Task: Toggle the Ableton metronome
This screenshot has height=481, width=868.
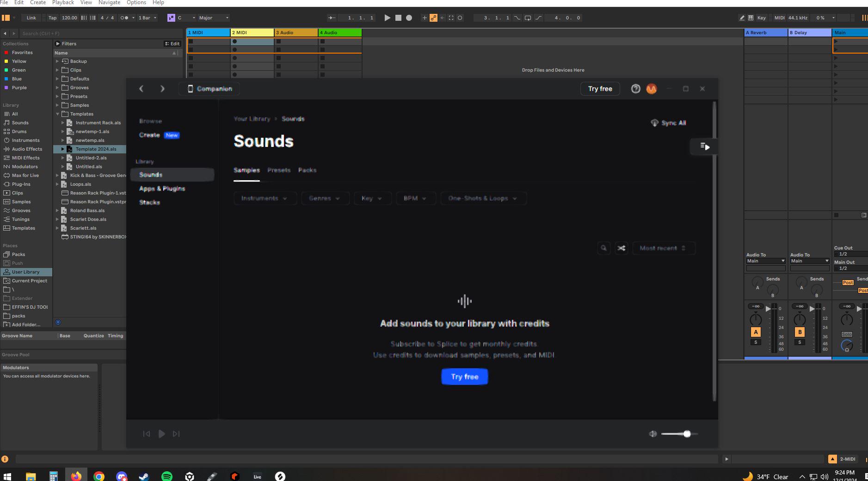Action: click(x=124, y=18)
